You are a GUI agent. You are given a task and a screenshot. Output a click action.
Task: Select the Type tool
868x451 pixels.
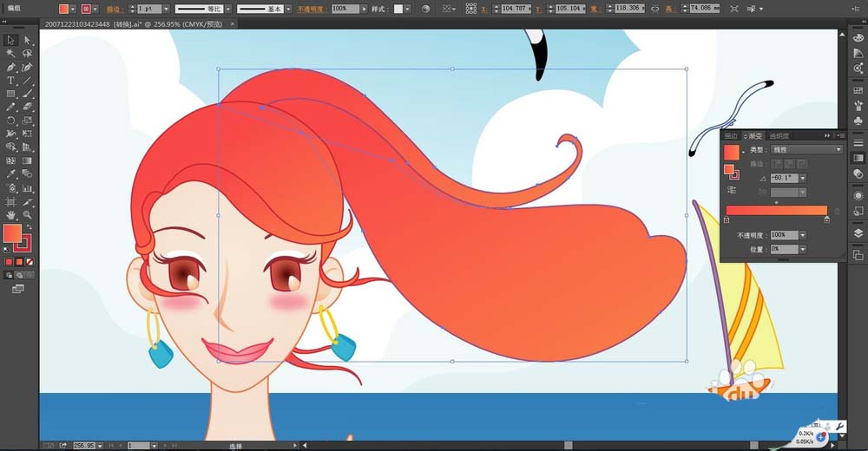pyautogui.click(x=10, y=80)
